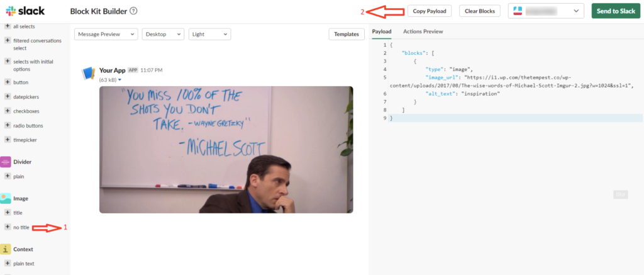Add plain Divider block plus icon
The width and height of the screenshot is (644, 275).
tap(8, 176)
